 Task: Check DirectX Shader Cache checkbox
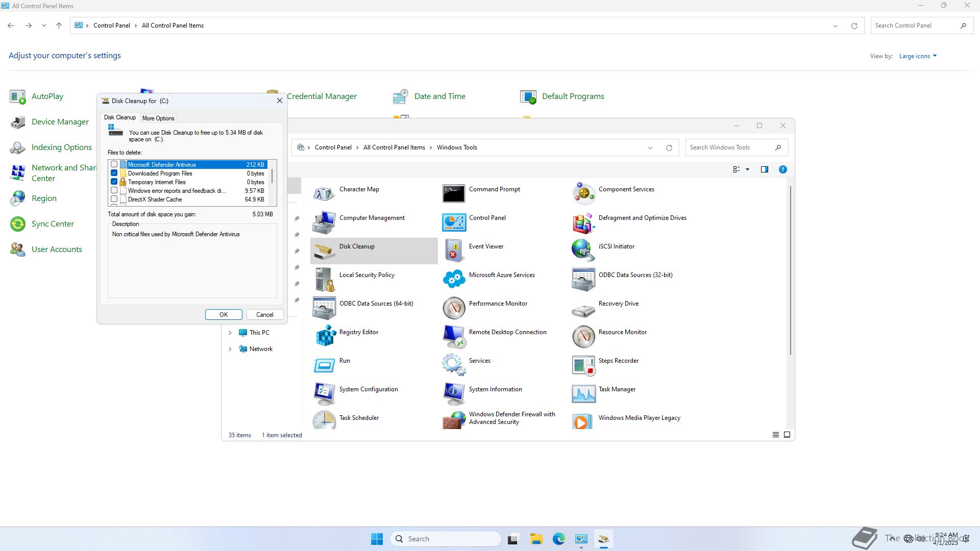pyautogui.click(x=114, y=199)
